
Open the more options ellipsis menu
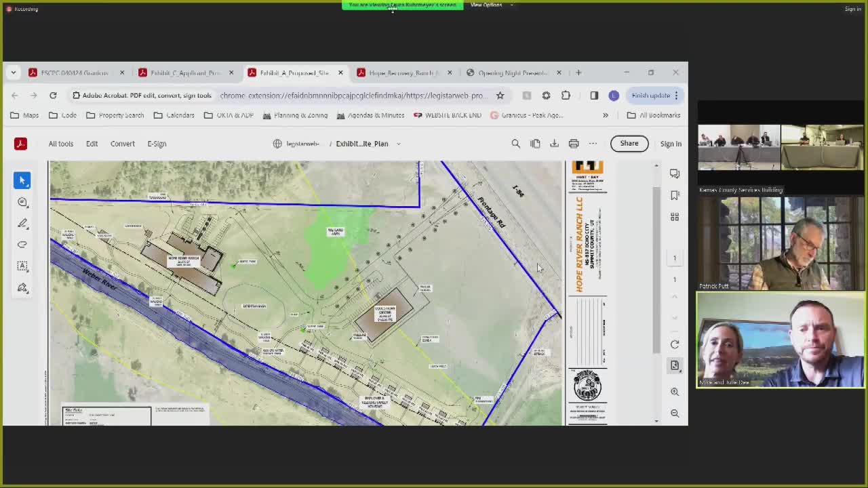(593, 144)
